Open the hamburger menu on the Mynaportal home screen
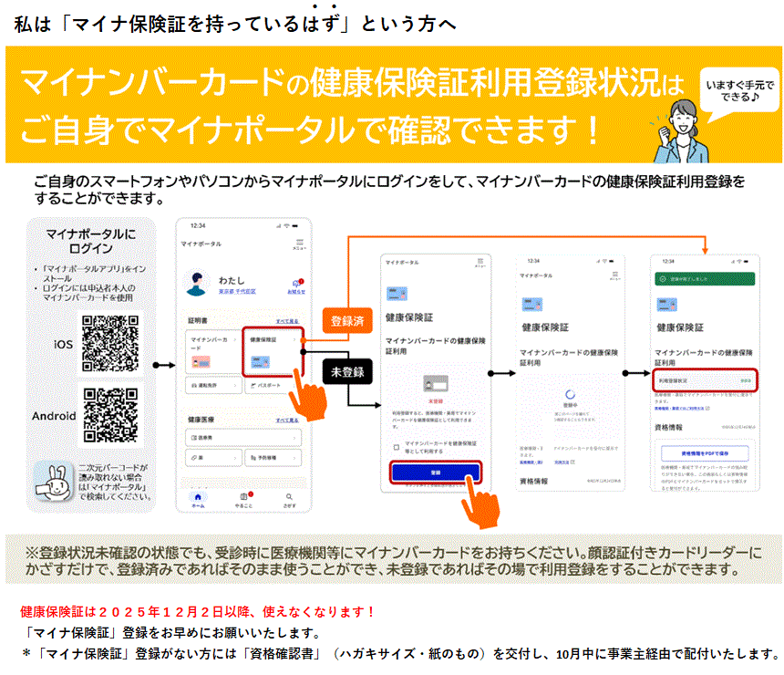Screen dimensions: 784x675 [300, 244]
